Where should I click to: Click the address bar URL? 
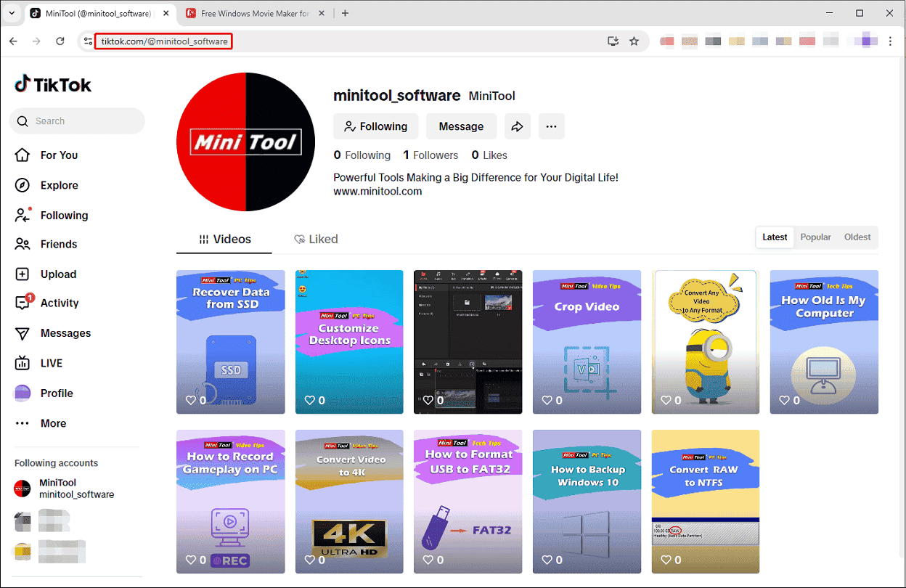coord(164,41)
